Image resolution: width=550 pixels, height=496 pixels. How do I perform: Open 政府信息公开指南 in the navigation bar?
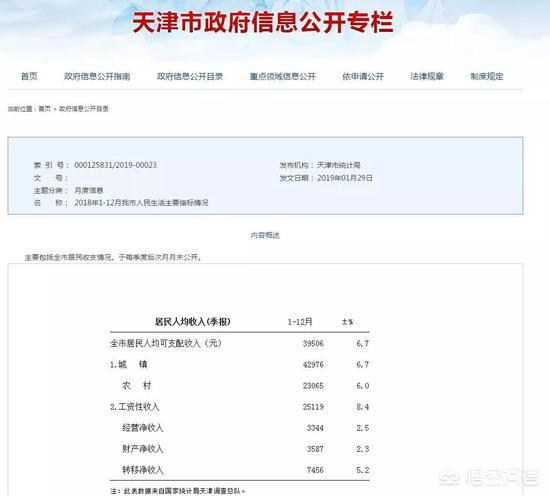97,76
